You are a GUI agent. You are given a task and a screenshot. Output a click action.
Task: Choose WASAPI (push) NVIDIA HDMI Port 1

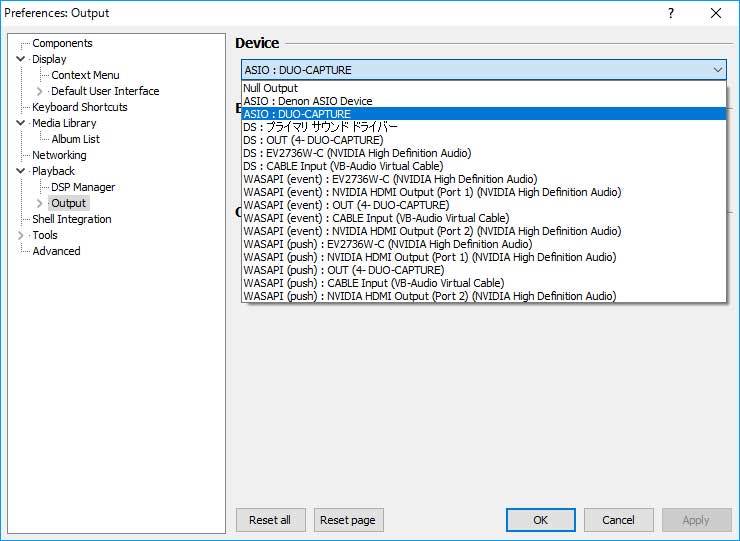pos(484,257)
